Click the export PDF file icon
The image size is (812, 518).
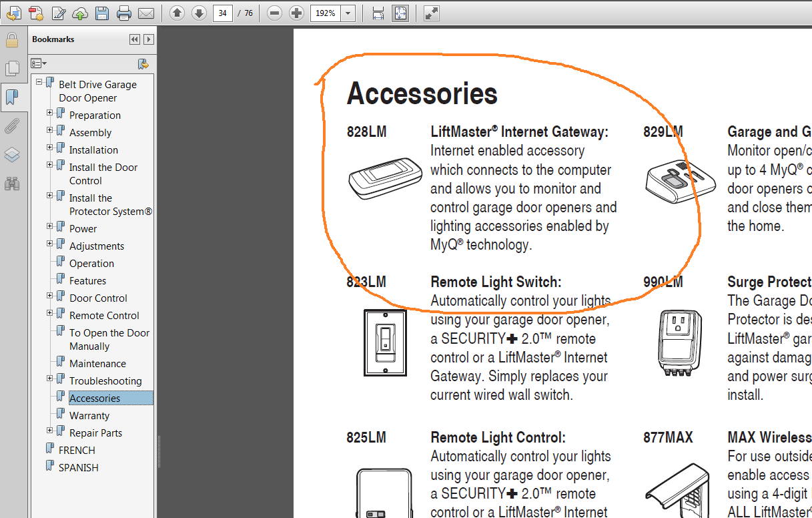pos(14,13)
